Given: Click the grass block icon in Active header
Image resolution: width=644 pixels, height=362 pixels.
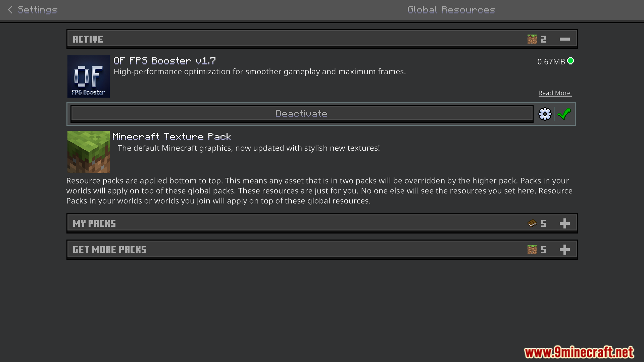Looking at the screenshot, I should point(532,39).
